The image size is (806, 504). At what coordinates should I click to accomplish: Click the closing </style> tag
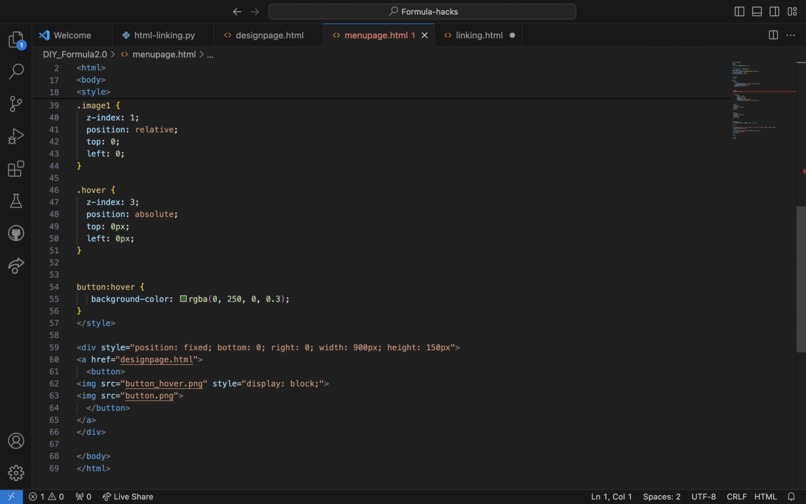tap(96, 323)
